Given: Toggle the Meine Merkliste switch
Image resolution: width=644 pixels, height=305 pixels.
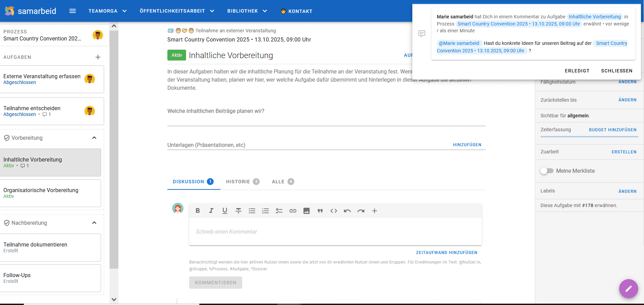Looking at the screenshot, I should [x=547, y=171].
